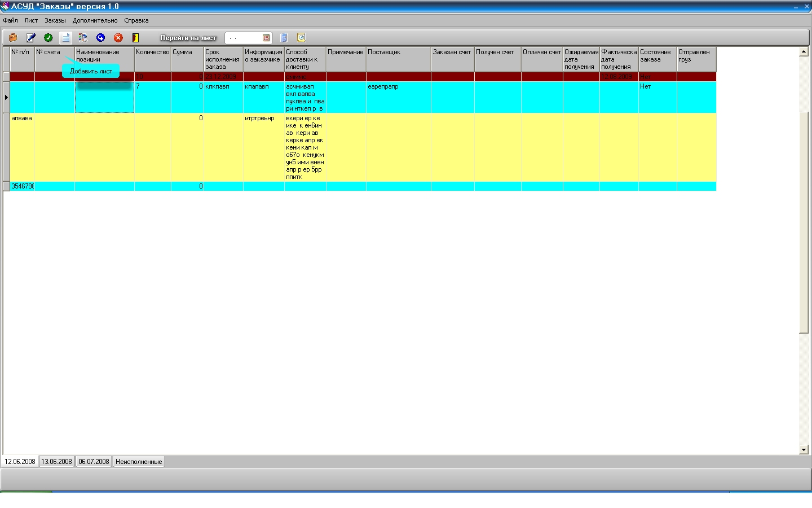Click the Информация о заказчике column header

click(x=264, y=59)
